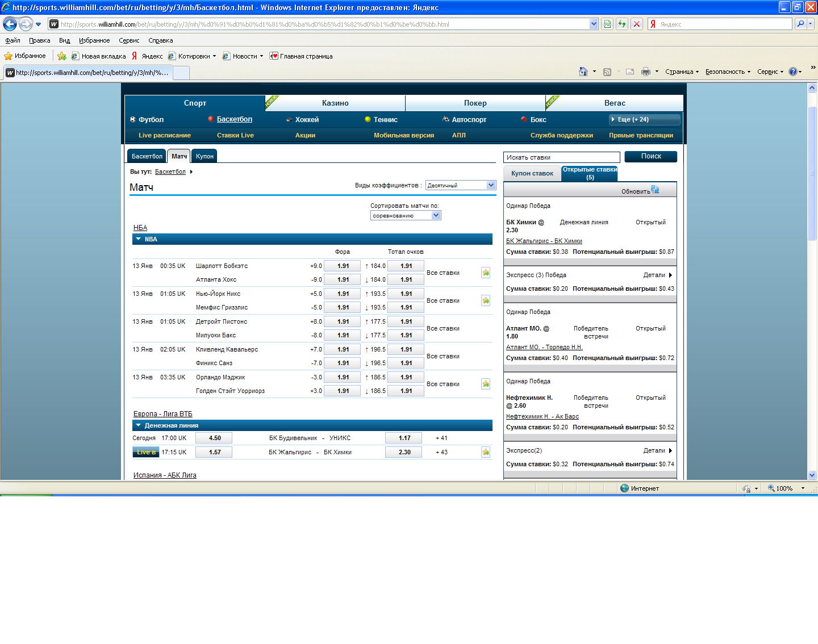Open the Казино top tab
This screenshot has width=818, height=644.
coord(335,103)
